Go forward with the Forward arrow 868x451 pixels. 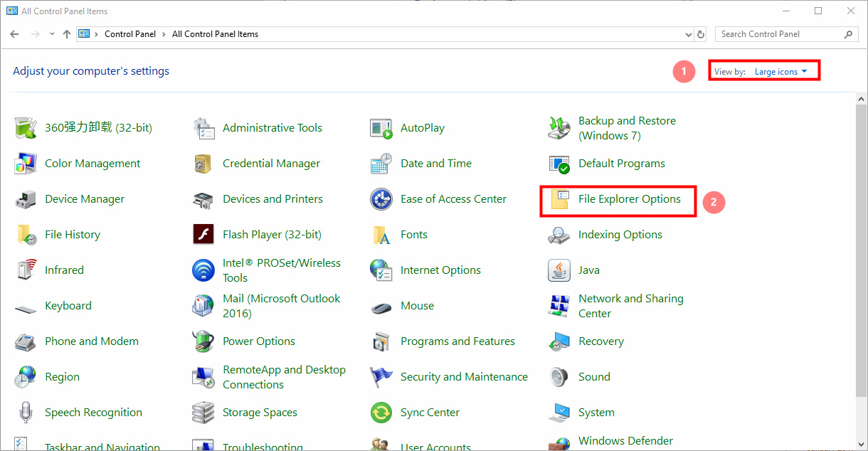[36, 34]
